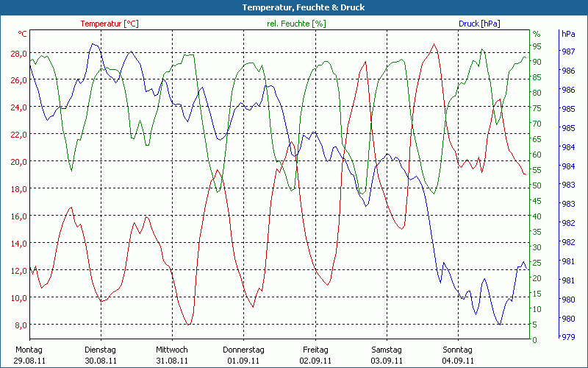Click the date '04.09.11'
This screenshot has width=588, height=368.
458,361
